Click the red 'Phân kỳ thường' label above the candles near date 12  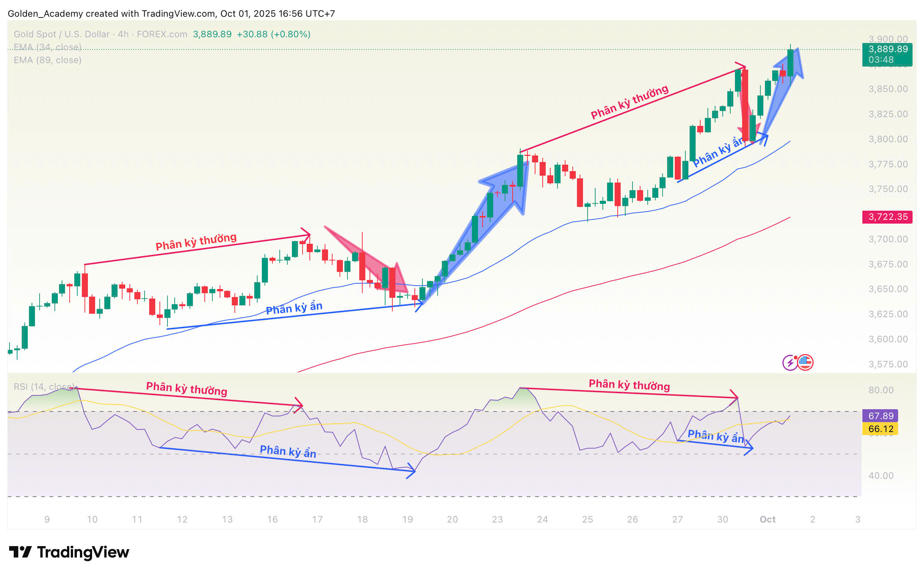[196, 242]
